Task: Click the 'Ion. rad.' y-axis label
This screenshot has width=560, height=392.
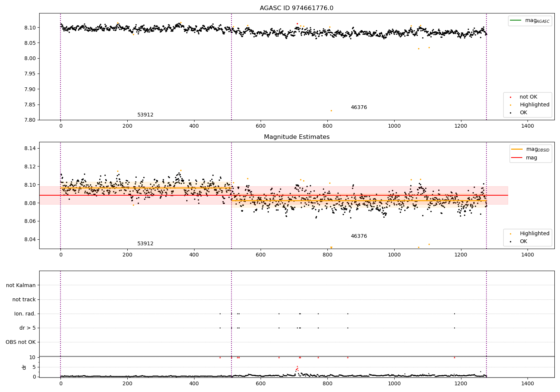Action: [x=25, y=314]
